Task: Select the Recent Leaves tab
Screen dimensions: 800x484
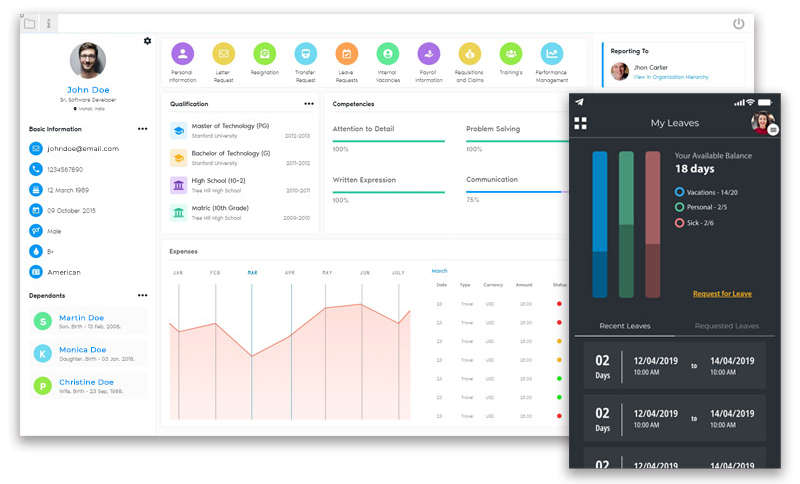Action: [x=624, y=326]
